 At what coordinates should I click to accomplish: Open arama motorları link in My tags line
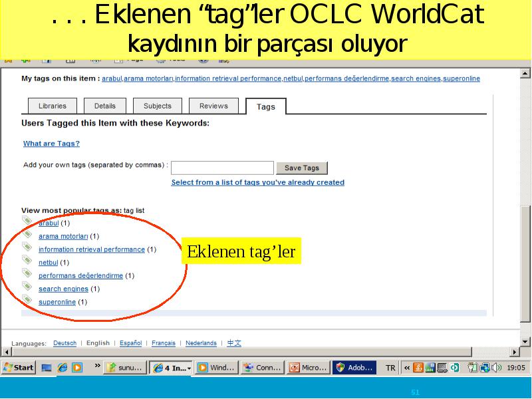pyautogui.click(x=148, y=78)
